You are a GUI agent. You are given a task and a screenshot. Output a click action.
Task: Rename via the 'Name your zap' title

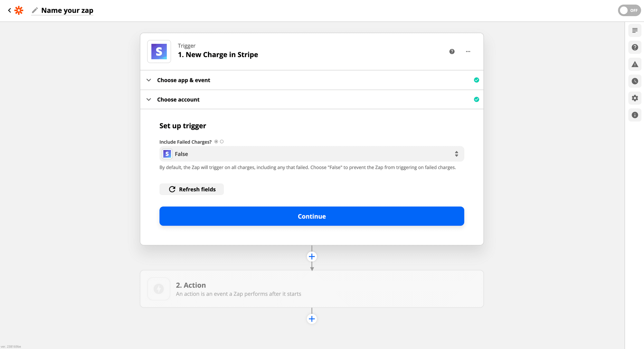pos(67,10)
